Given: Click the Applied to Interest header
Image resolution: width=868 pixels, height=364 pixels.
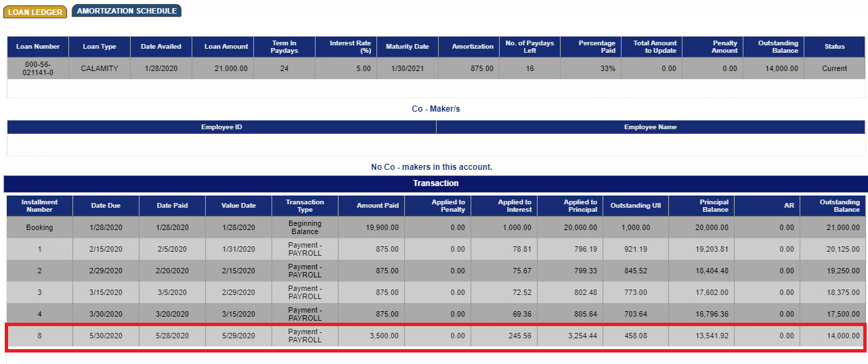Looking at the screenshot, I should tap(504, 206).
